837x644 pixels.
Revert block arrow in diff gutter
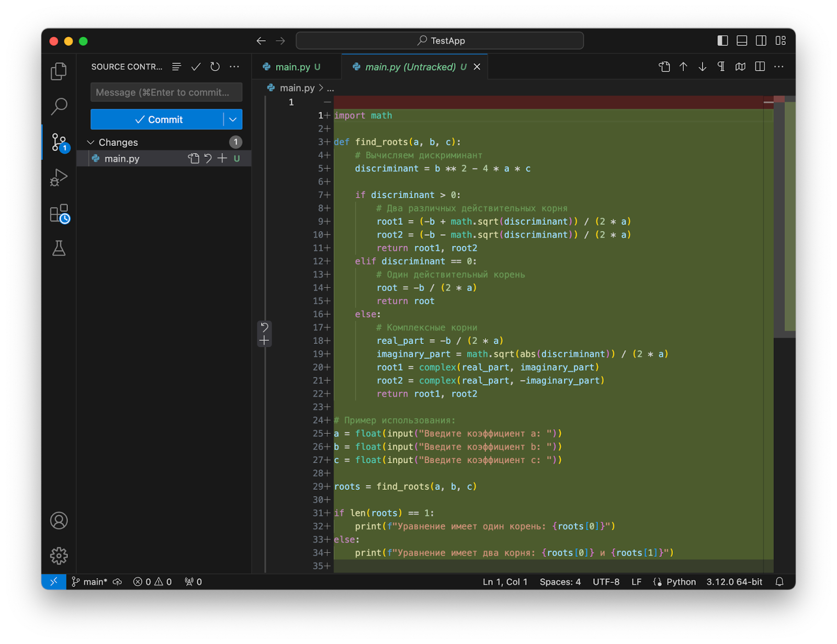(x=265, y=327)
